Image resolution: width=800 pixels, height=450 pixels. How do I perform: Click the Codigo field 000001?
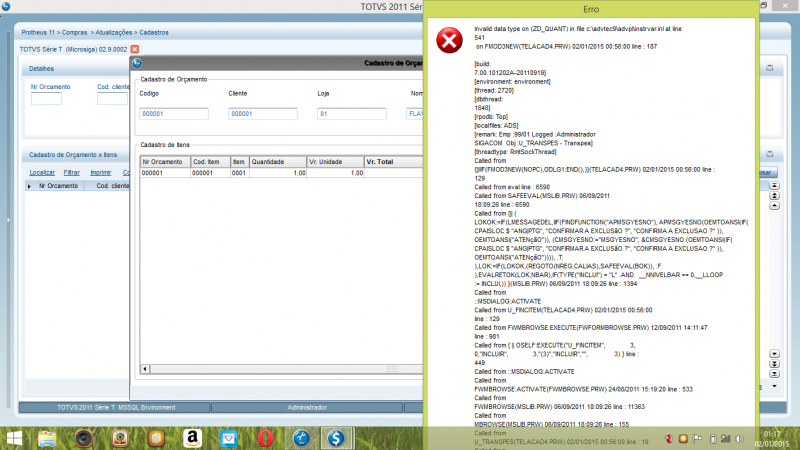(x=174, y=114)
